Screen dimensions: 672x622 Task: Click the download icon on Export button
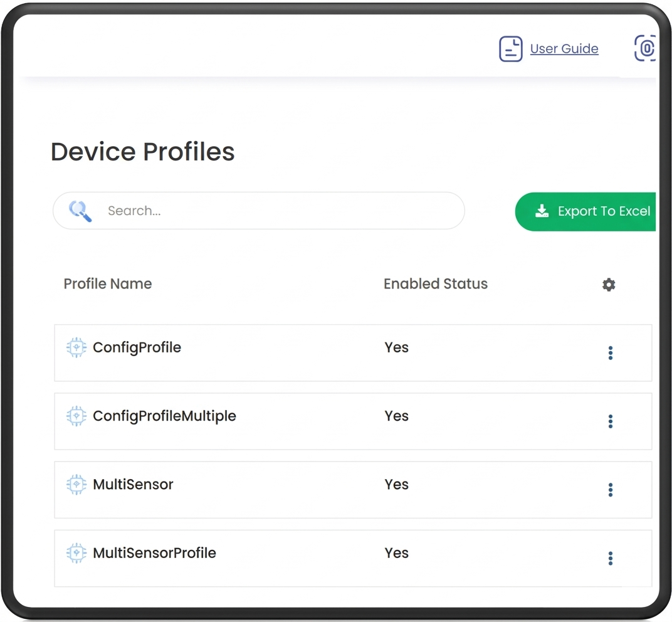542,211
